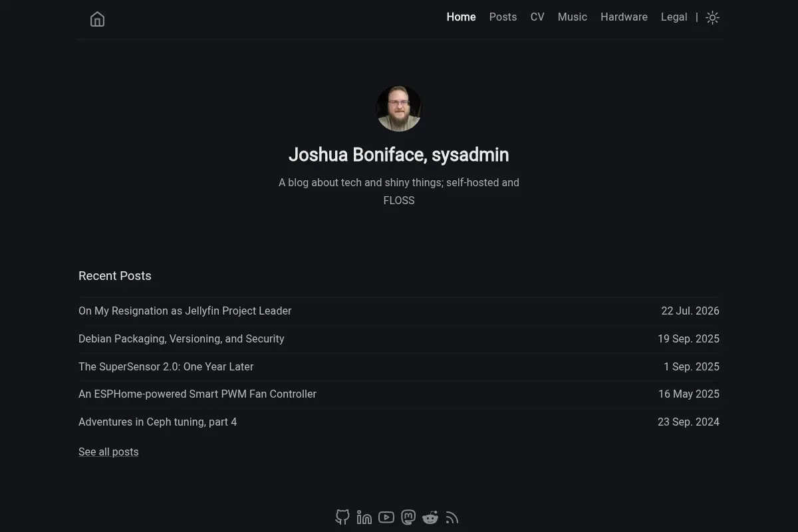The width and height of the screenshot is (798, 532).
Task: Click the blog tagline about tech and shiny things
Action: pyautogui.click(x=399, y=192)
